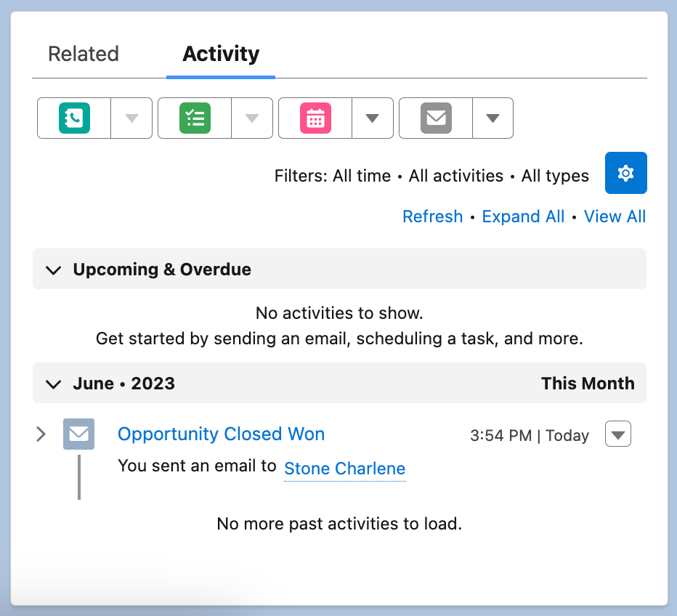Open the pink New Event calendar icon
677x616 pixels.
[x=316, y=118]
